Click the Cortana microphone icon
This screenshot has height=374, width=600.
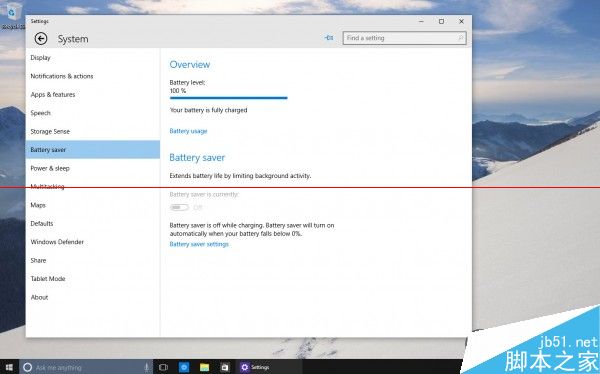[147, 367]
